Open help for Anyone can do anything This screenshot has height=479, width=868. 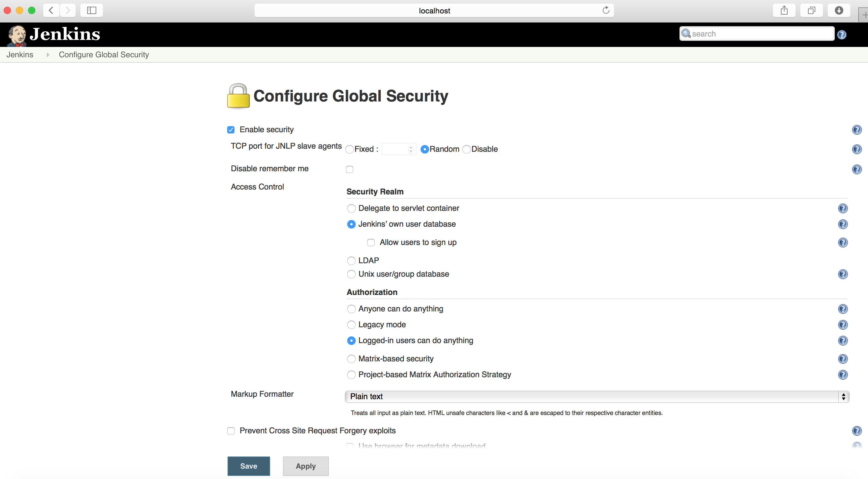[x=843, y=309]
